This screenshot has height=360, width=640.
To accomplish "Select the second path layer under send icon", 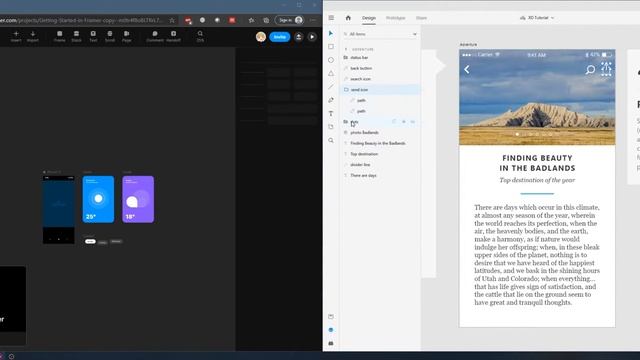I will coord(380,111).
